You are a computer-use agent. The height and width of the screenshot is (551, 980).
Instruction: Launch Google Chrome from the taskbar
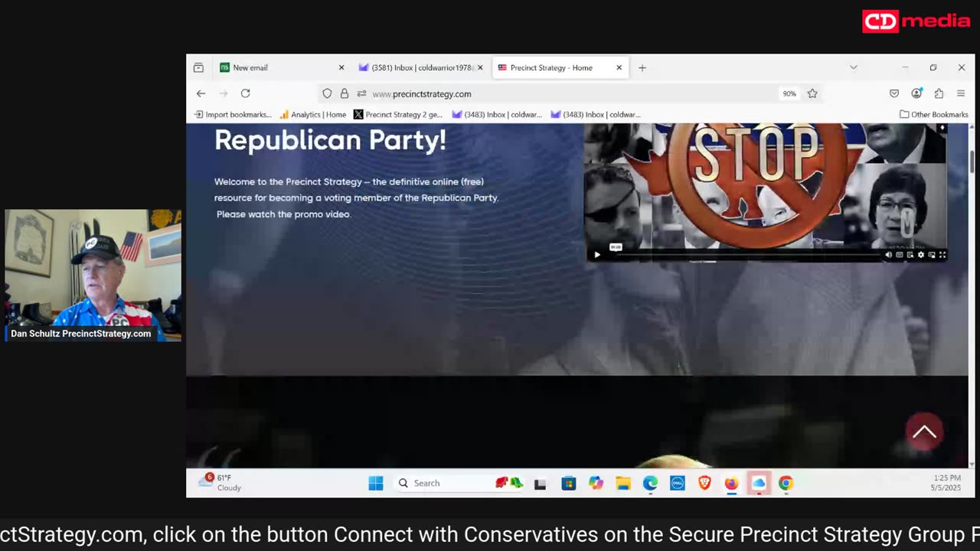786,483
